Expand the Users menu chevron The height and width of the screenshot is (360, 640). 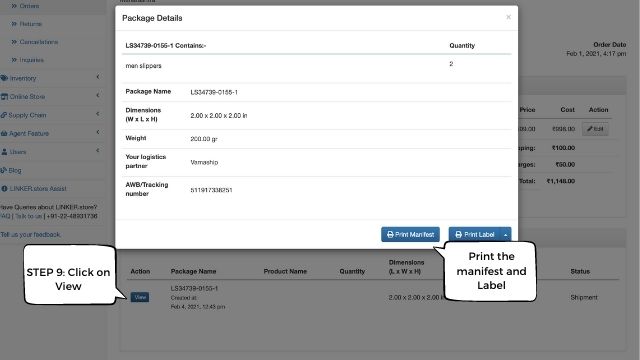click(x=98, y=150)
